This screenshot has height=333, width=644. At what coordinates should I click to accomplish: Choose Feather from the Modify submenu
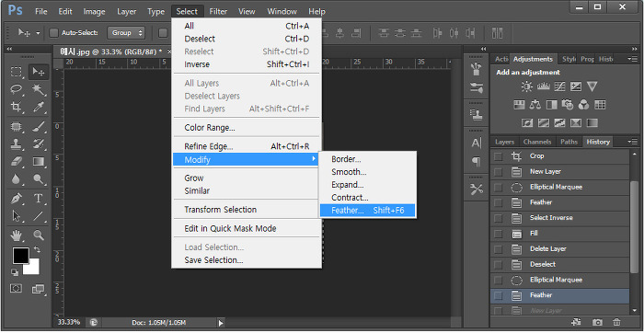pos(368,211)
